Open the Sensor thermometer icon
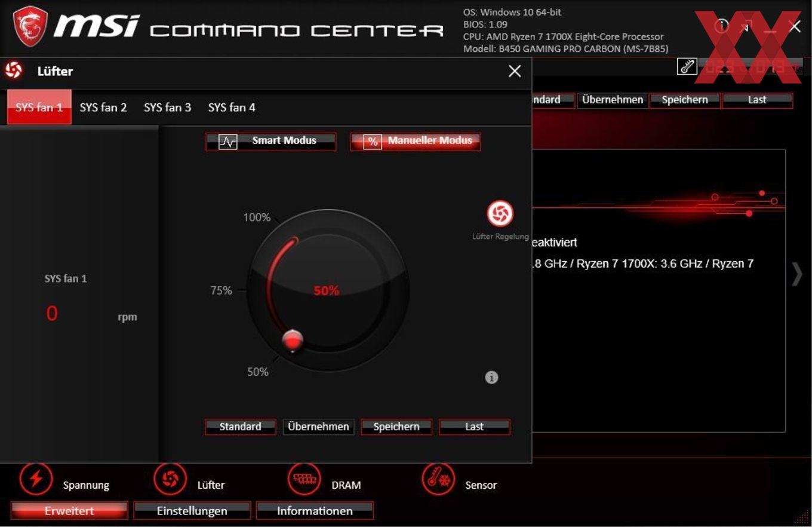 point(438,479)
